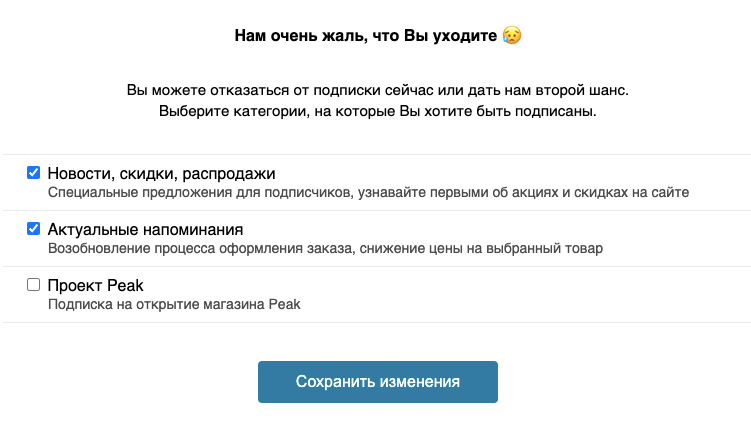Click the Подписка на открытие магазина Peak description

174,305
